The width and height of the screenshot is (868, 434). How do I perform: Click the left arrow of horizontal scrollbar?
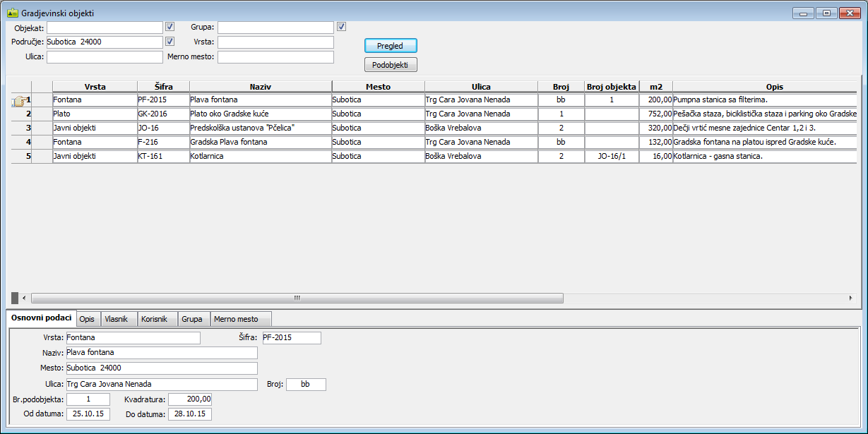pyautogui.click(x=24, y=298)
